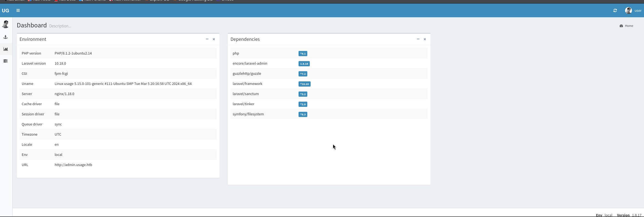Click the UG logo in header

pyautogui.click(x=5, y=10)
